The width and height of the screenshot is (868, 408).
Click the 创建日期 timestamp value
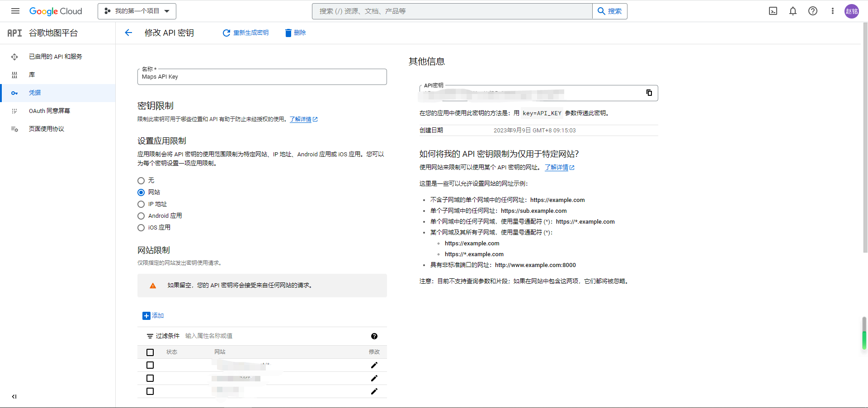click(534, 131)
